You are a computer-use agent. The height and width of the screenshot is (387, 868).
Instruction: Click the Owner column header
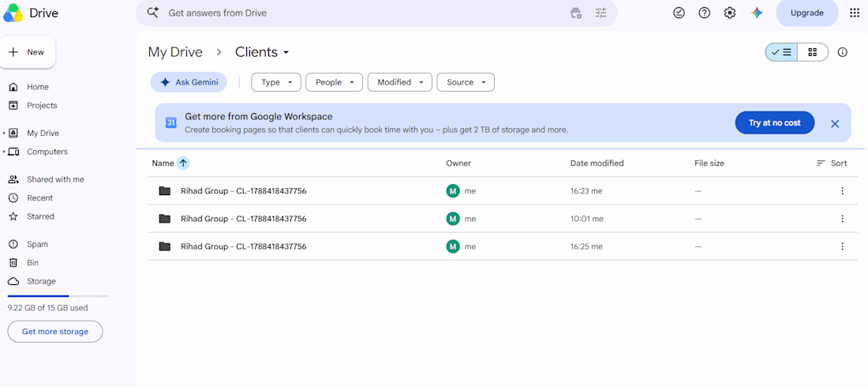tap(458, 163)
